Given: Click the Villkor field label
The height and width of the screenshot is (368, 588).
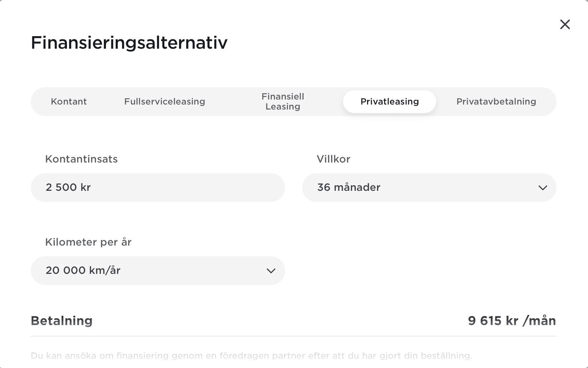Looking at the screenshot, I should (333, 159).
